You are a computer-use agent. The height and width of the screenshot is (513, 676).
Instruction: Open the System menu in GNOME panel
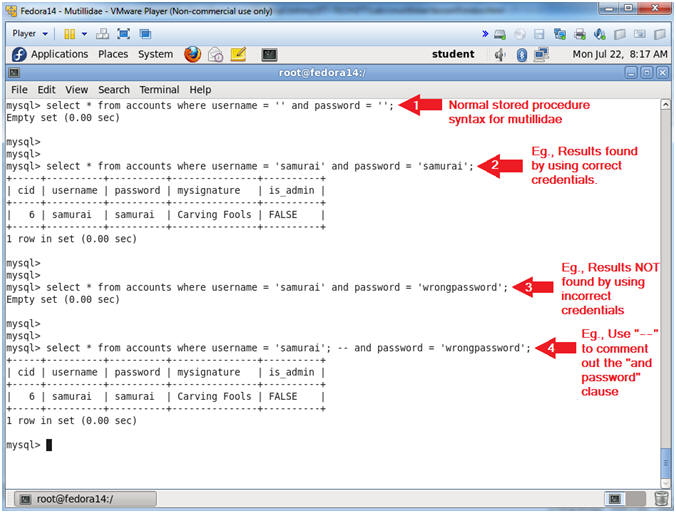tap(155, 54)
